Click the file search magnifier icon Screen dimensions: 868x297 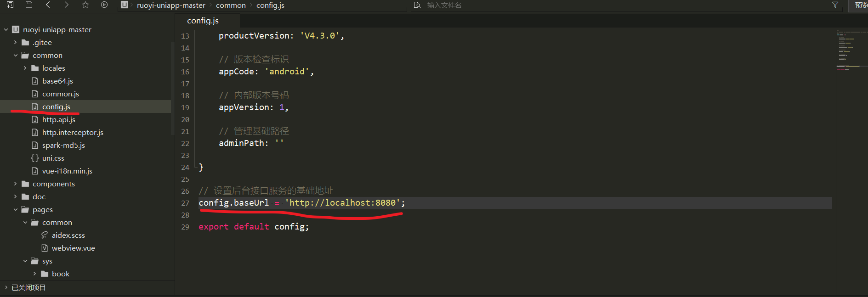[417, 5]
